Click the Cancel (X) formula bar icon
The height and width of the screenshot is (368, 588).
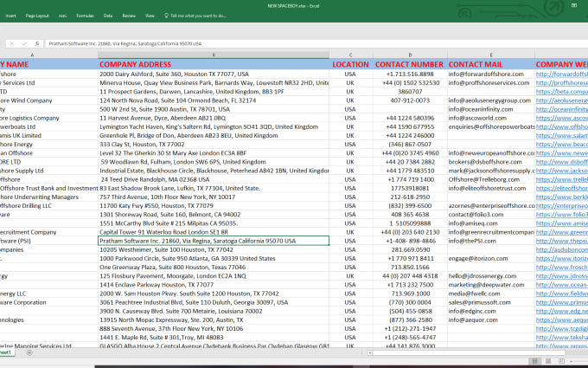pyautogui.click(x=11, y=43)
